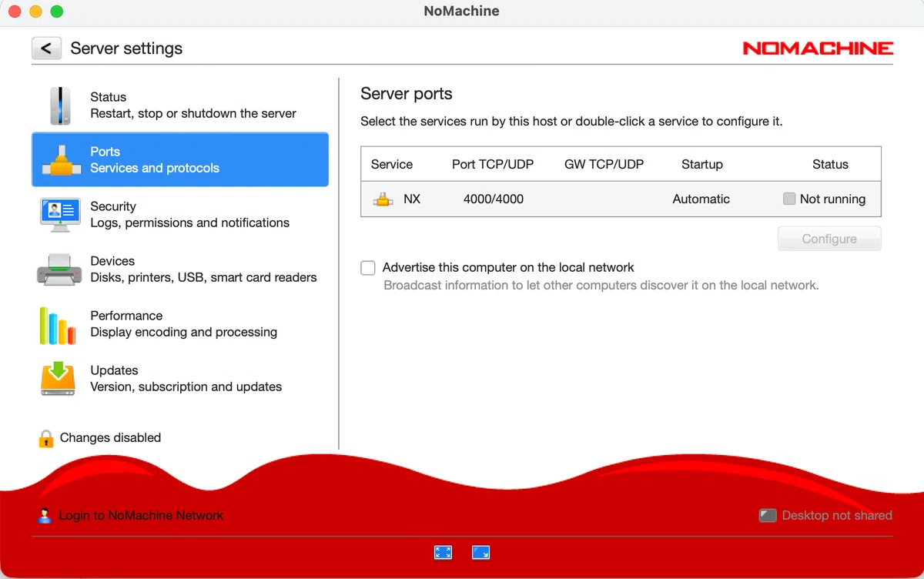Open the Security settings section
Image resolution: width=924 pixels, height=579 pixels.
(x=180, y=215)
